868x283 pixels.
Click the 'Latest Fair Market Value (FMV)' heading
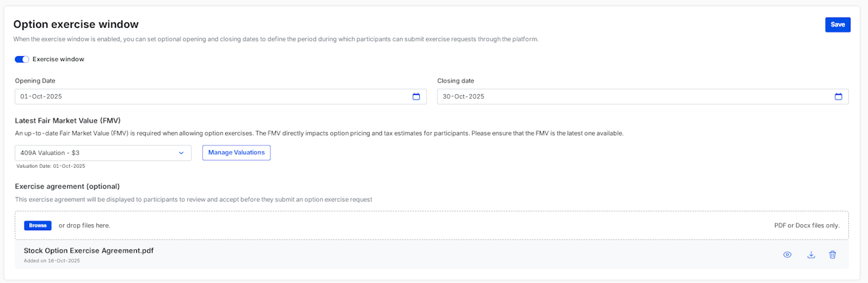68,121
